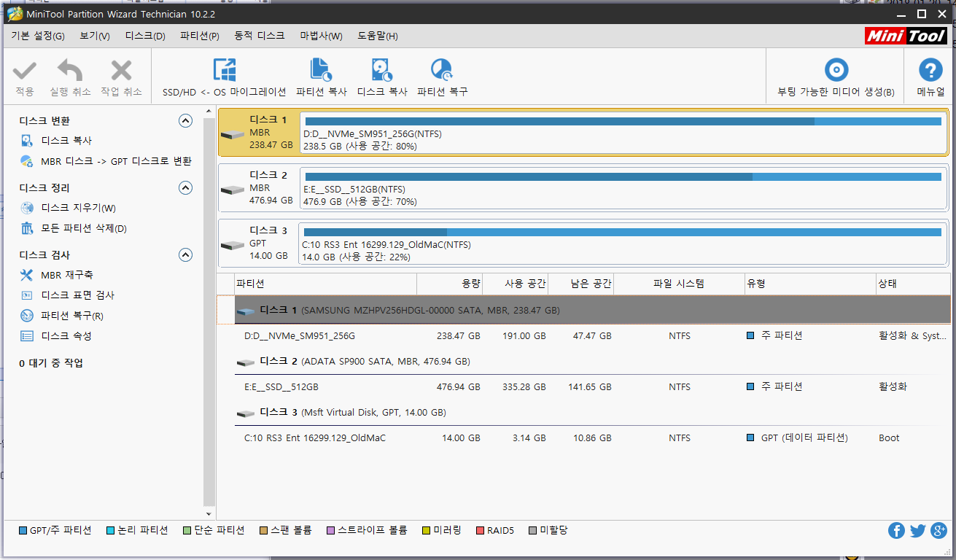This screenshot has height=560, width=956.
Task: Click the 0 대기 중 작업 label
Action: pos(51,363)
